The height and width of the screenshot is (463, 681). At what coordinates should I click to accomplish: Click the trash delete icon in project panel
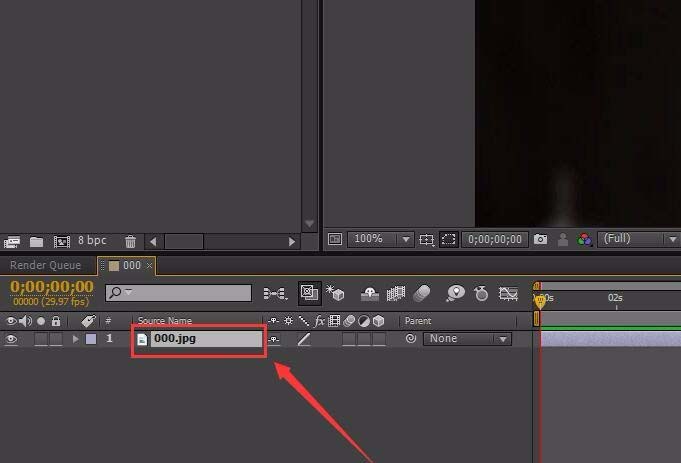click(x=130, y=241)
